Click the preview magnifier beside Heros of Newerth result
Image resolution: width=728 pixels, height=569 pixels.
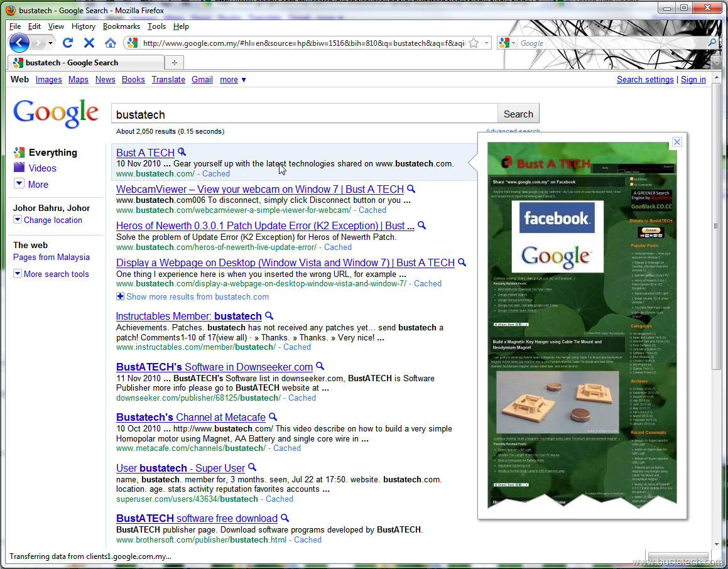(x=421, y=225)
